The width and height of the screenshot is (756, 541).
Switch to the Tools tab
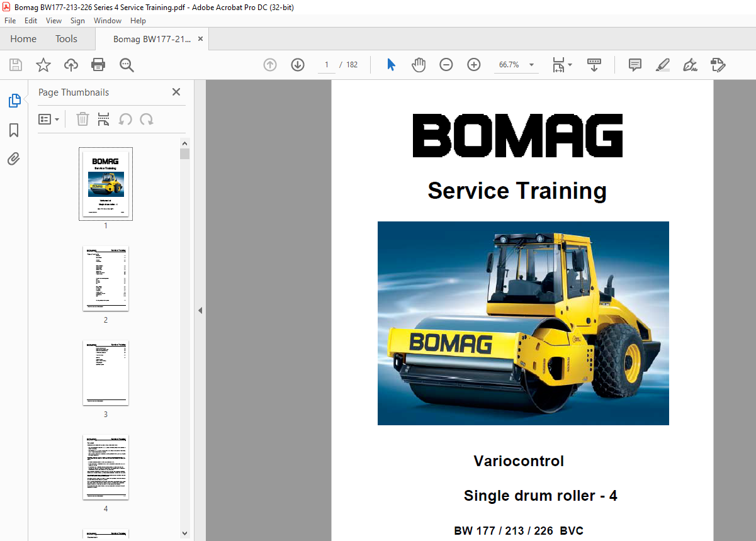66,39
